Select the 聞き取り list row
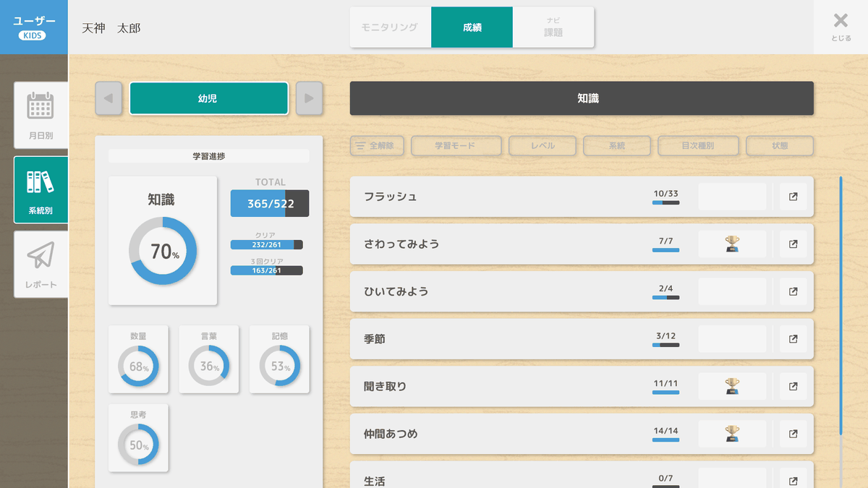 [582, 387]
